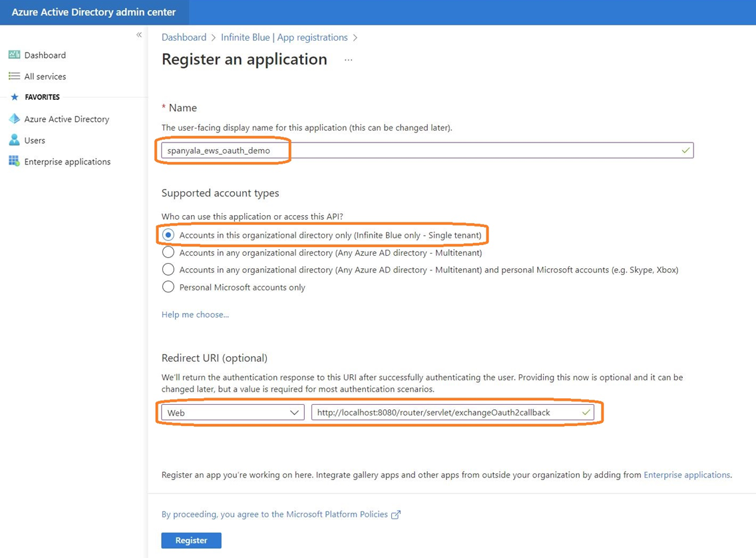
Task: Click the Redirect URI text field
Action: click(x=453, y=412)
